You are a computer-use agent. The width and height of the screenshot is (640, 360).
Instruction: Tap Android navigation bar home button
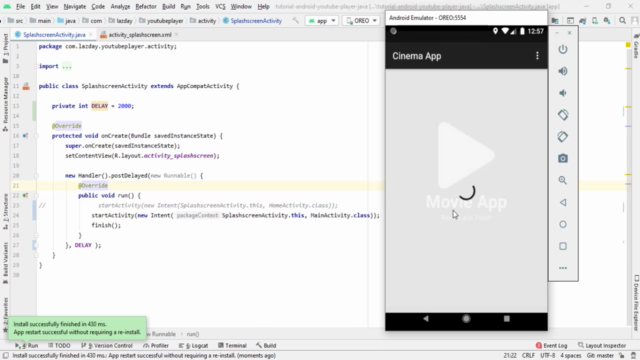[466, 318]
